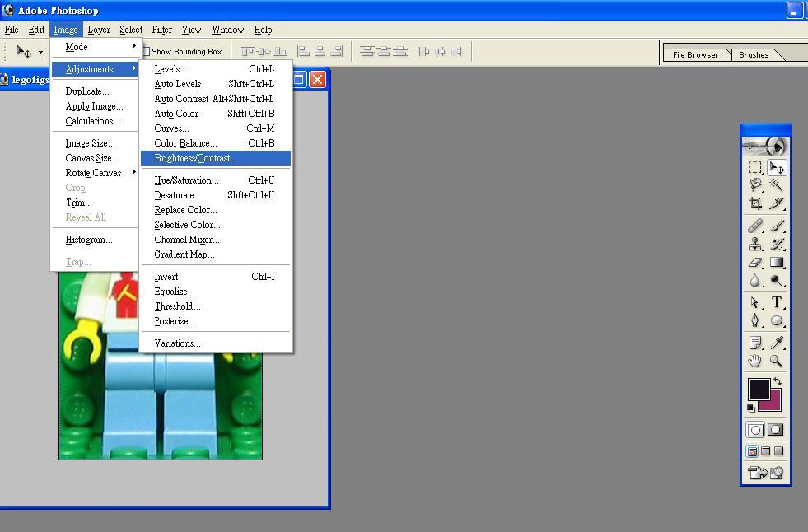Switch to Standard Screen Mode
808x532 pixels.
(x=752, y=451)
